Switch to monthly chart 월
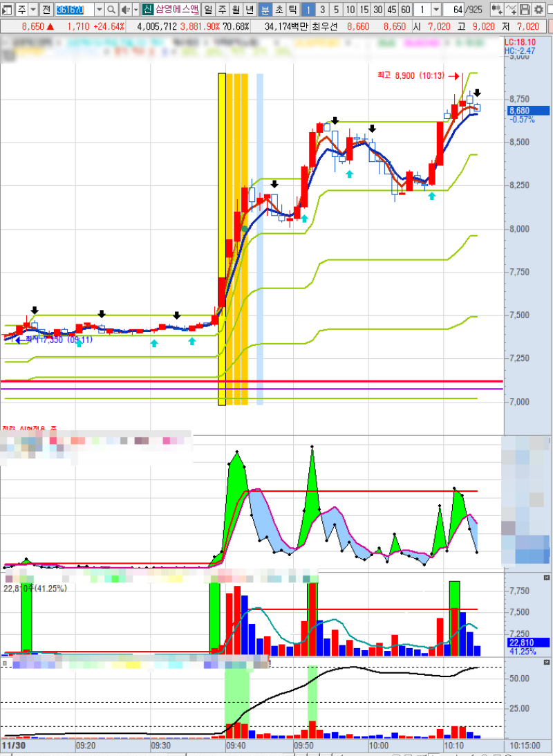 coord(236,9)
